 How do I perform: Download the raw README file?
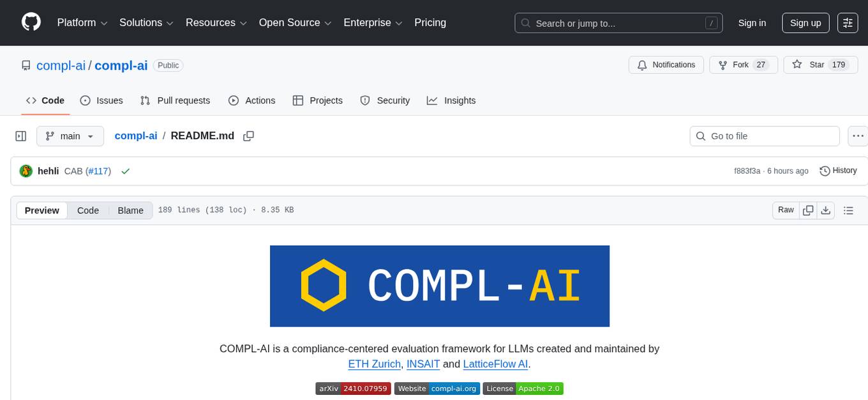coord(826,210)
